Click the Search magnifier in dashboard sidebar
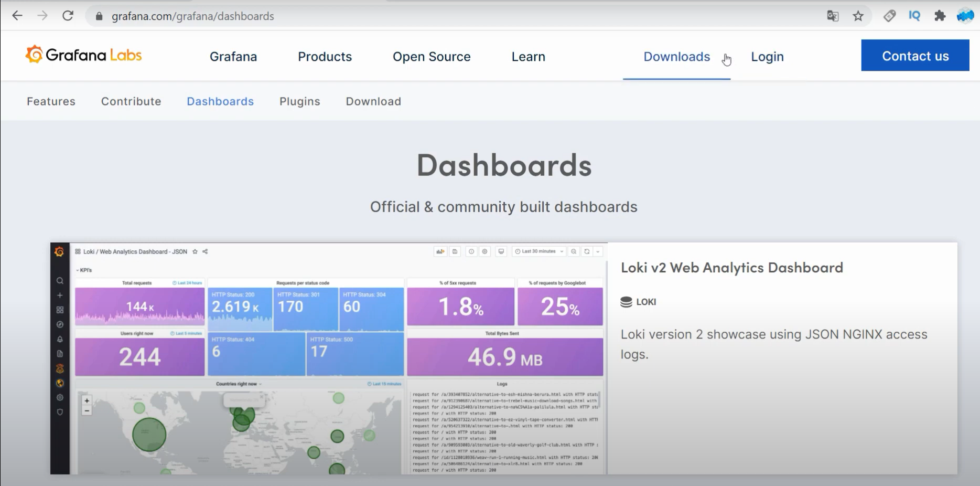Image resolution: width=980 pixels, height=486 pixels. [60, 281]
